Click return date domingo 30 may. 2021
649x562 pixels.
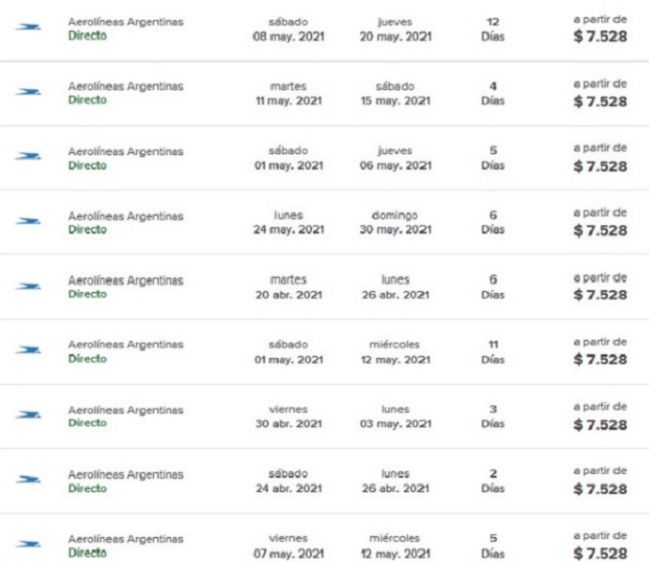point(395,223)
